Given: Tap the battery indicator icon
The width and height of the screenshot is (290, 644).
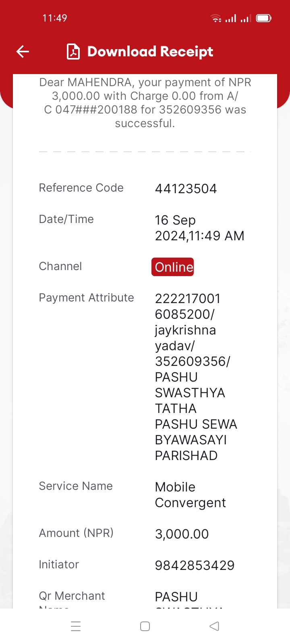Looking at the screenshot, I should (264, 18).
